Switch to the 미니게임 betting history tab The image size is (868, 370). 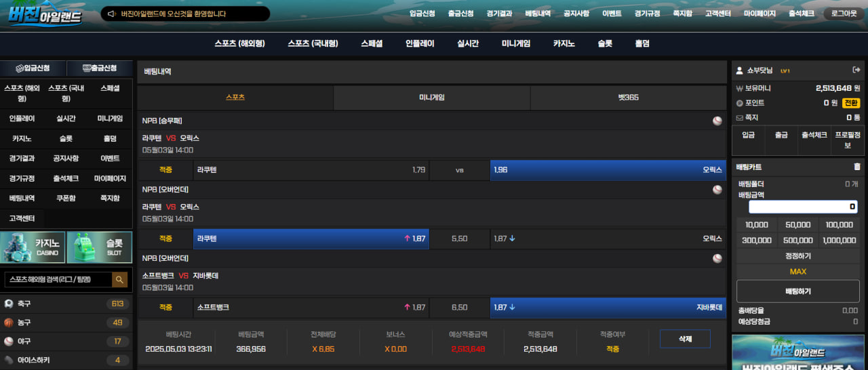click(x=431, y=98)
